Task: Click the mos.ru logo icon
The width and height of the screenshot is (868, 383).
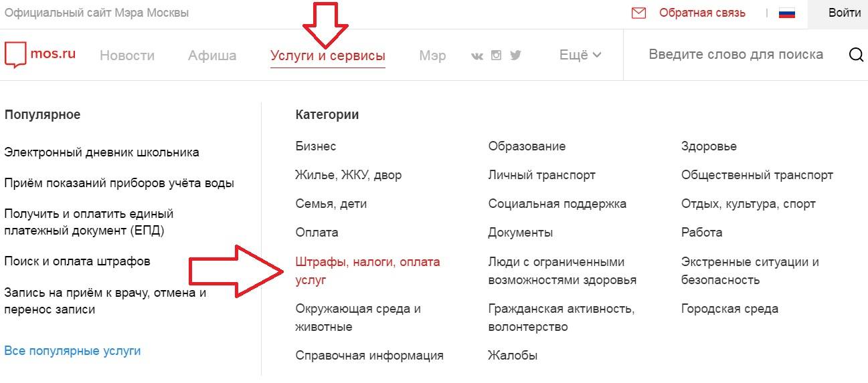Action: tap(15, 55)
